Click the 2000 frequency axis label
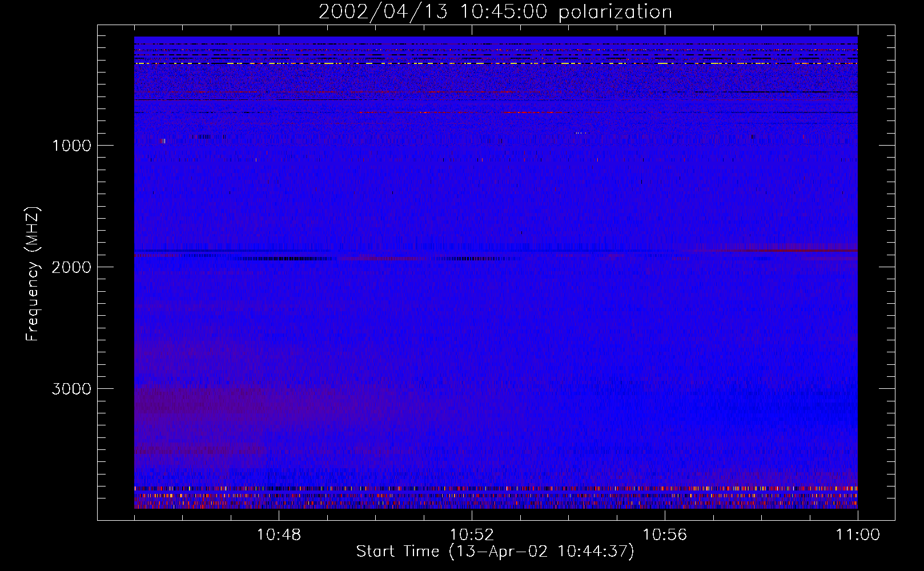Screen dimensions: 924x571 (72, 267)
